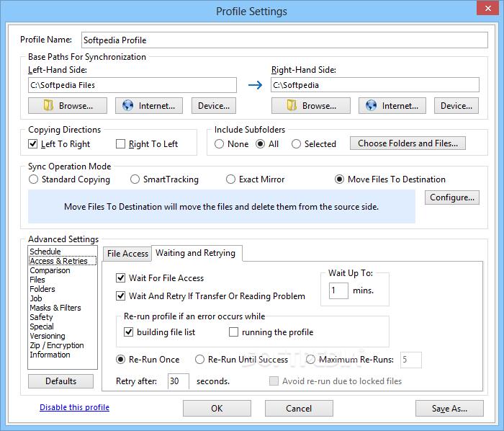Click the right-hand Browse folder icon
This screenshot has height=431, width=504.
point(292,105)
